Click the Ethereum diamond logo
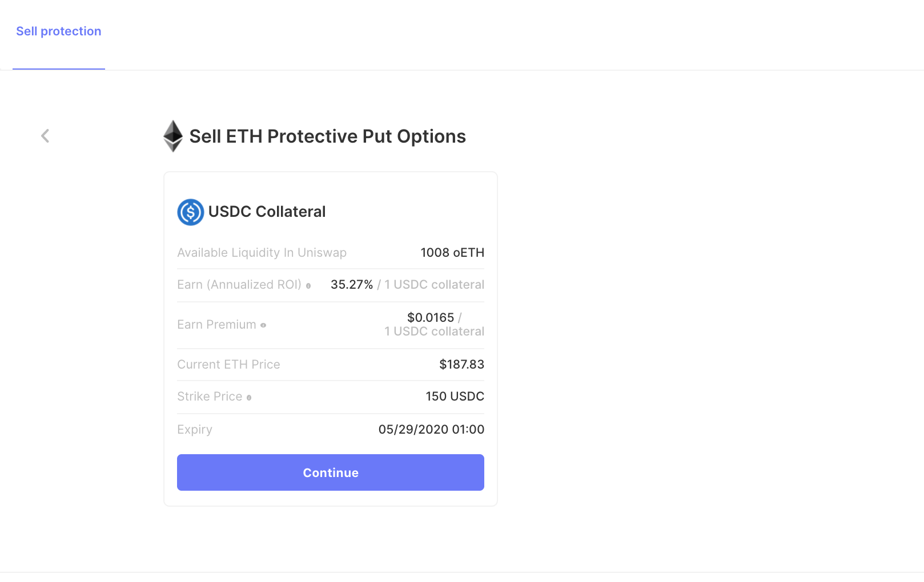This screenshot has width=924, height=582. [173, 136]
